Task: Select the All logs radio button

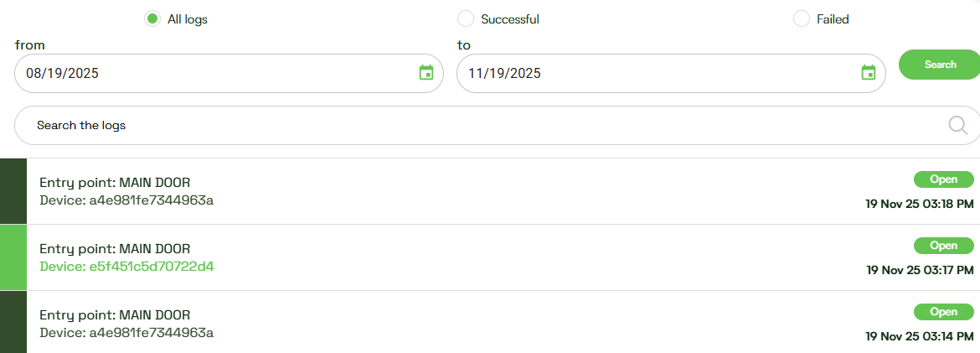Action: coord(152,19)
